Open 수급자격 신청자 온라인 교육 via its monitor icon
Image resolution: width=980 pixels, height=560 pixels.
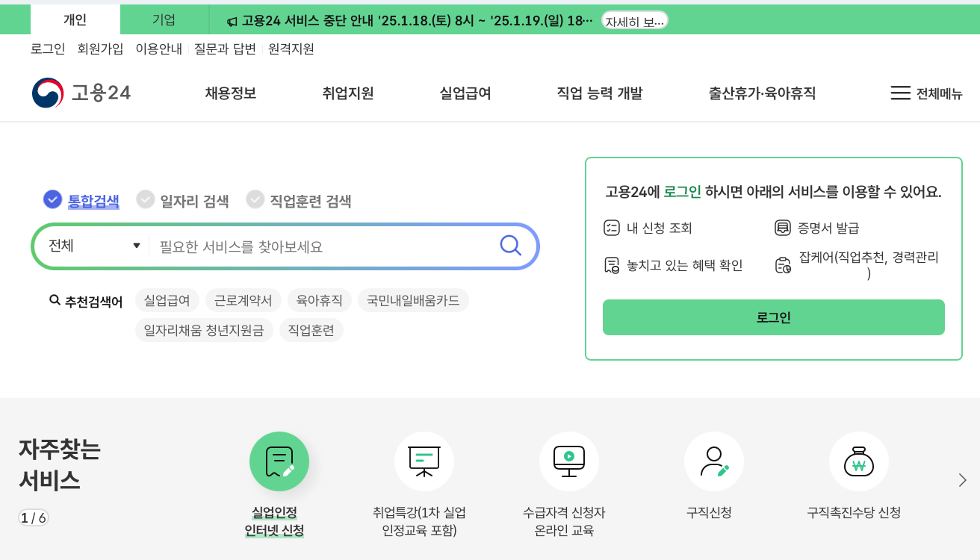tap(568, 461)
